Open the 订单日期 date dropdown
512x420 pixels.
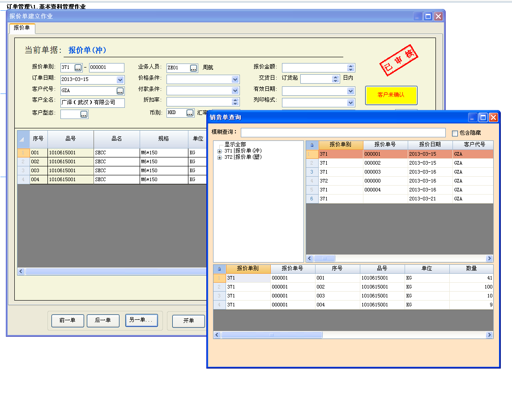[120, 80]
